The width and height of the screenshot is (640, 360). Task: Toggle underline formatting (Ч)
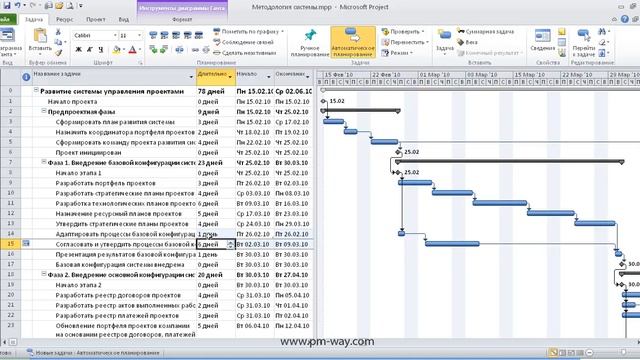pos(101,50)
